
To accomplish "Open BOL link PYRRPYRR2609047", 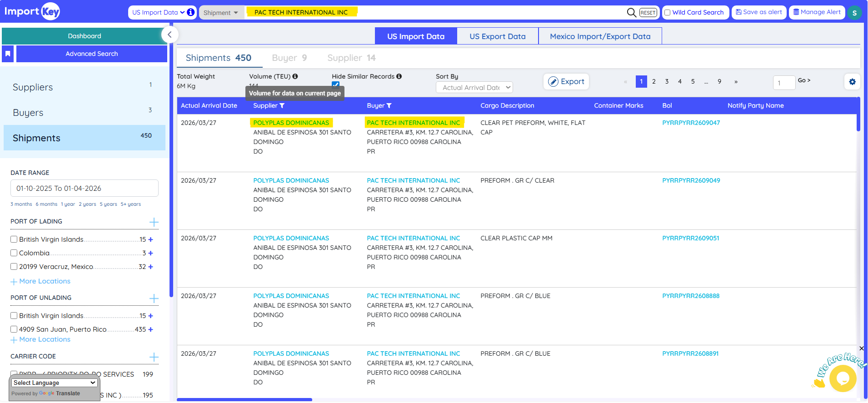I will 691,123.
